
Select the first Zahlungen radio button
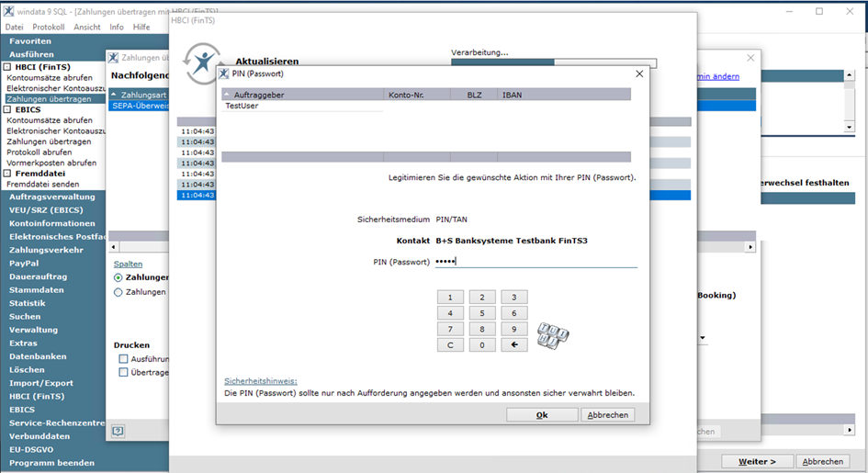tap(118, 277)
